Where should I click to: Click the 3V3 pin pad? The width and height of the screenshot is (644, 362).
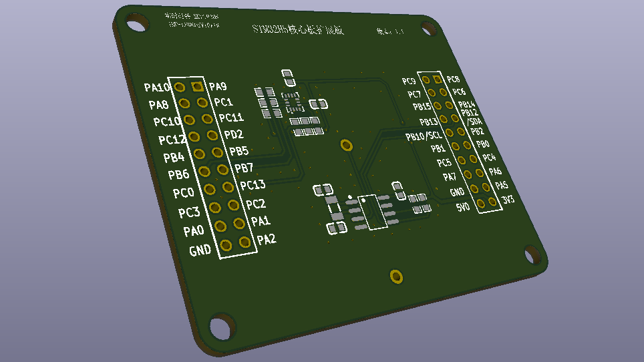click(x=493, y=201)
